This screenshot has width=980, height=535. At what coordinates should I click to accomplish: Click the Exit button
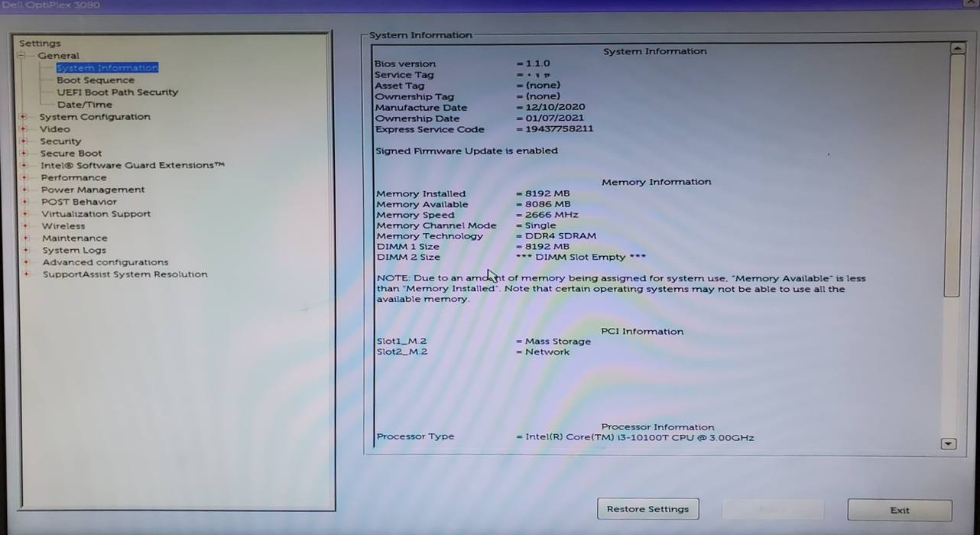pyautogui.click(x=900, y=510)
